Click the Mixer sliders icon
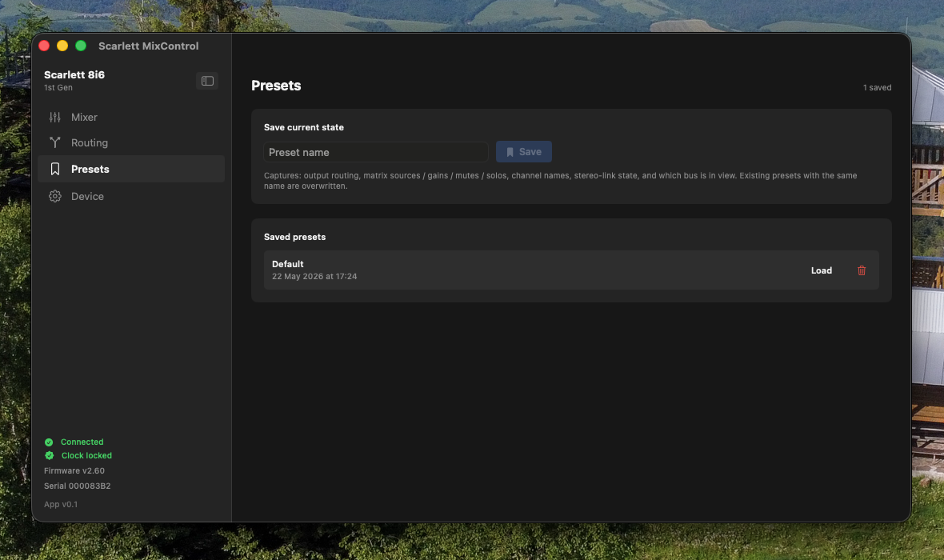This screenshot has width=944, height=560. tap(54, 118)
